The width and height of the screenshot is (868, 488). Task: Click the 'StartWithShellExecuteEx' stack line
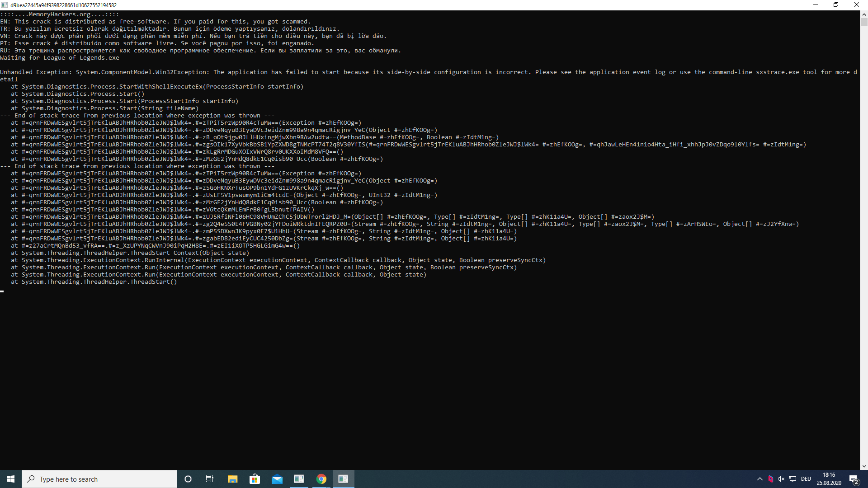click(157, 87)
